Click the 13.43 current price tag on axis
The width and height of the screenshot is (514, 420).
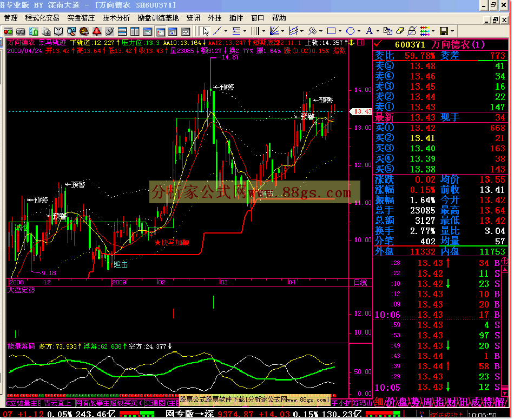coord(361,111)
